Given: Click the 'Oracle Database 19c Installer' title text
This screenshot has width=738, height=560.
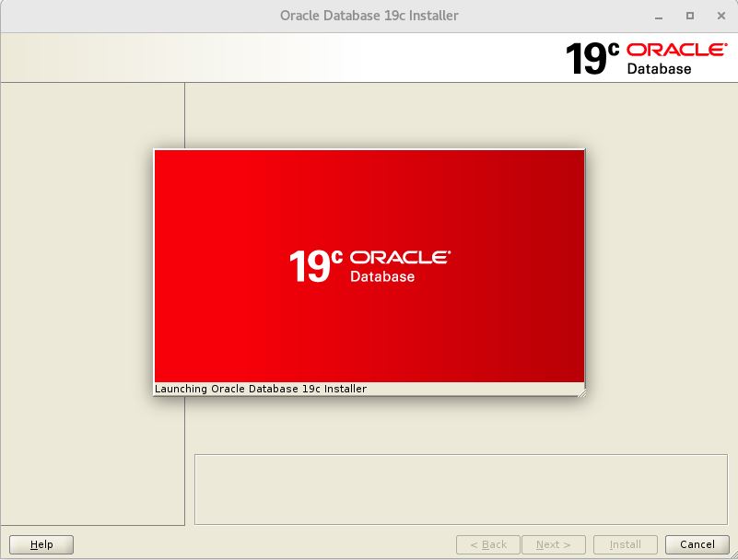Looking at the screenshot, I should 369,16.
